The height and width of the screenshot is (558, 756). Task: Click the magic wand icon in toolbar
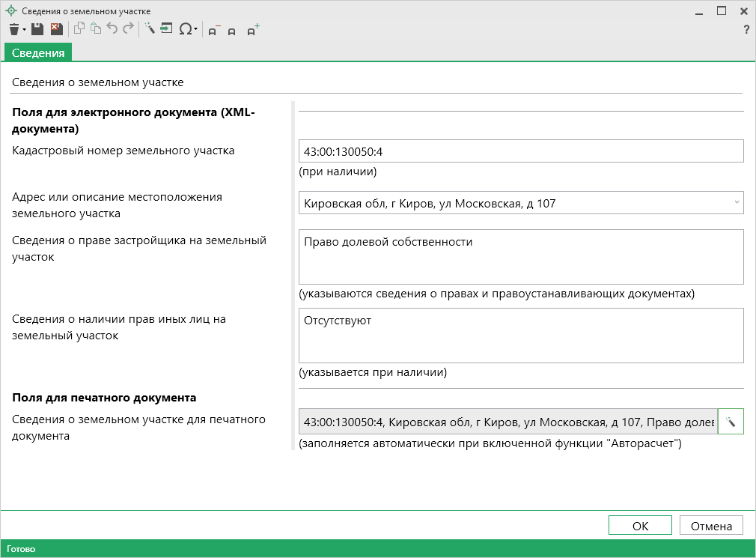tap(149, 29)
